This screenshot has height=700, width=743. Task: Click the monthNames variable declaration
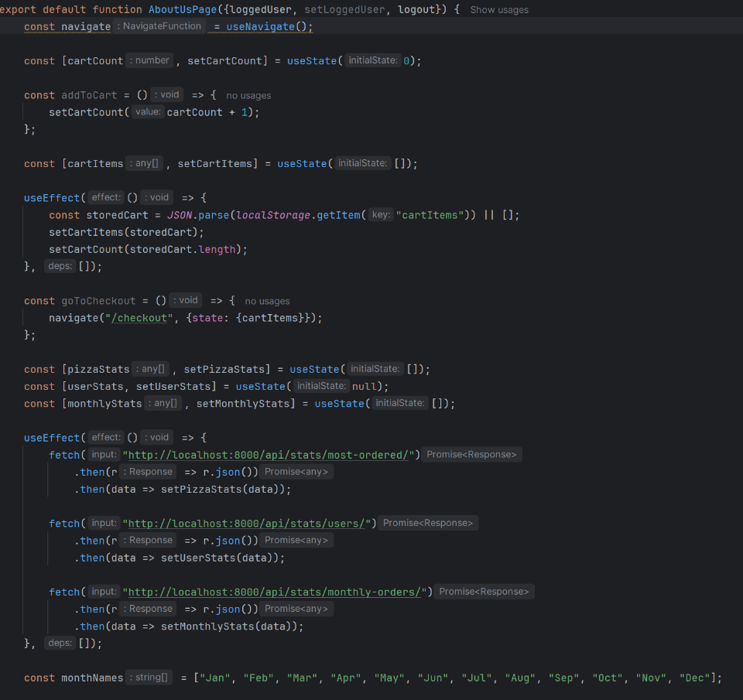(x=92, y=678)
